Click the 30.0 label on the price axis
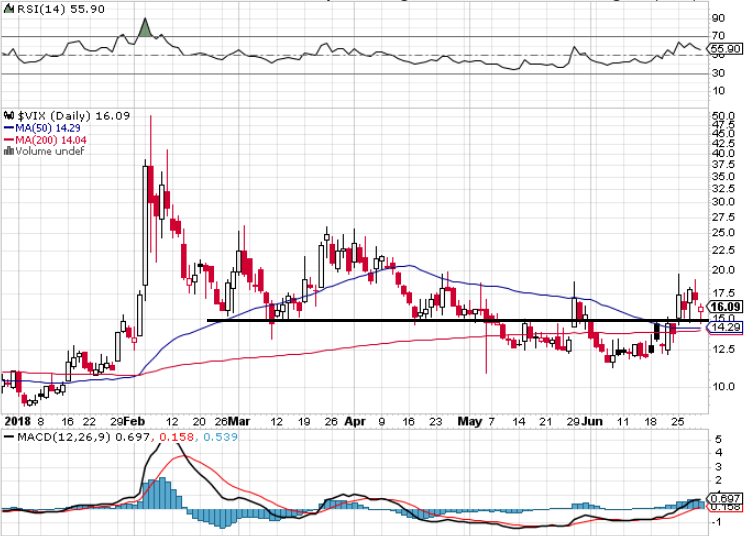Image resolution: width=753 pixels, height=536 pixels. click(x=724, y=202)
